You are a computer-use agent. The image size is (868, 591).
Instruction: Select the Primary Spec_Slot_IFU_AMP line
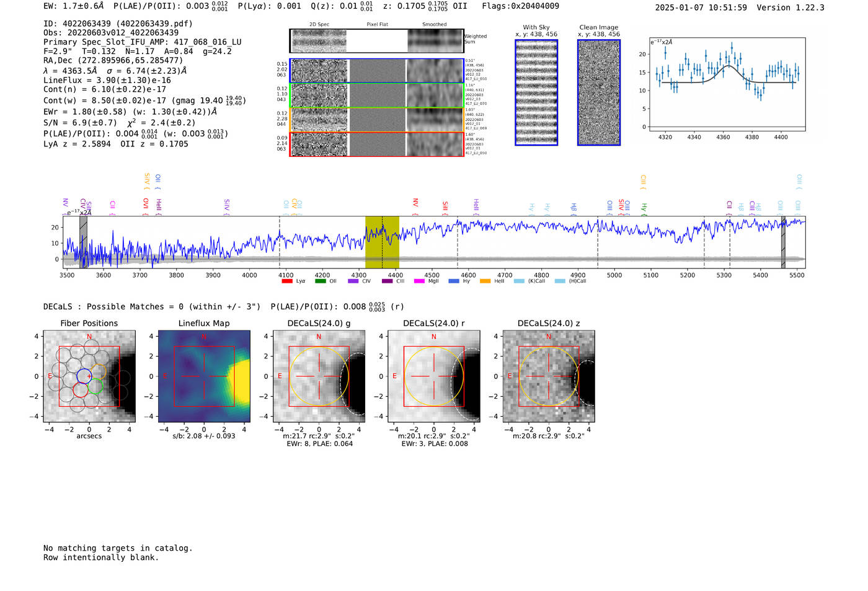click(143, 42)
